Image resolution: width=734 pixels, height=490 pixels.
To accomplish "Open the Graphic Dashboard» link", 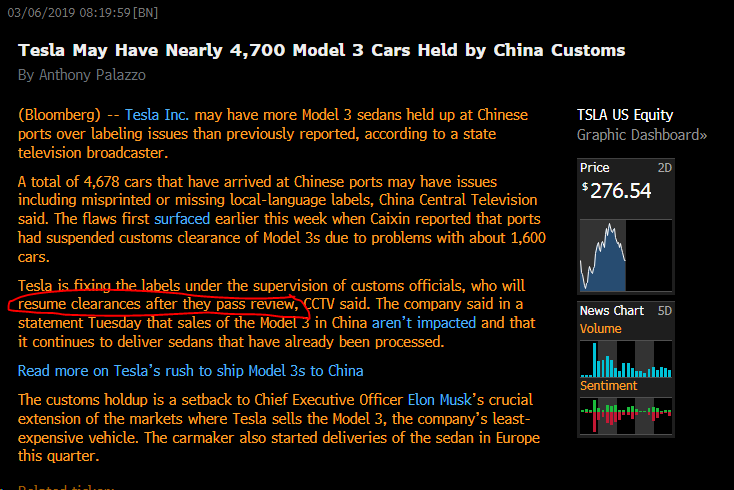I will tap(642, 135).
